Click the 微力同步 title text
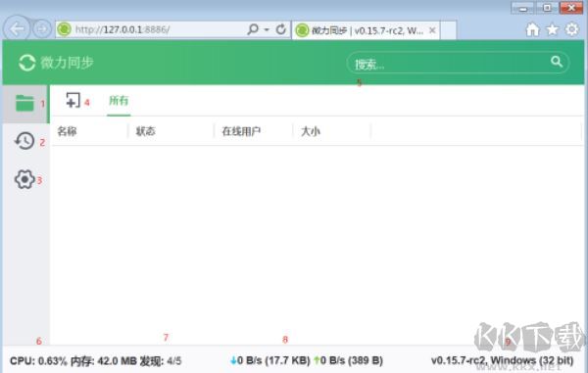Image resolution: width=588 pixels, height=373 pixels. click(67, 63)
